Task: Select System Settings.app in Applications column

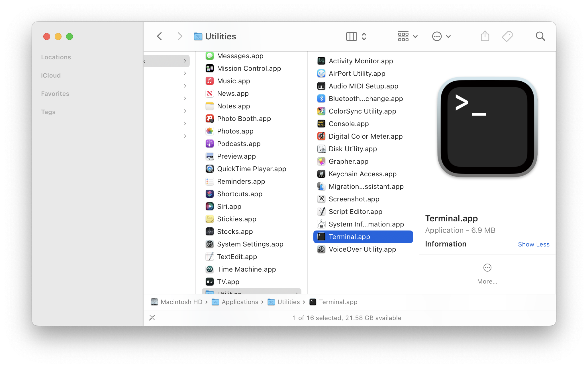Action: (250, 244)
